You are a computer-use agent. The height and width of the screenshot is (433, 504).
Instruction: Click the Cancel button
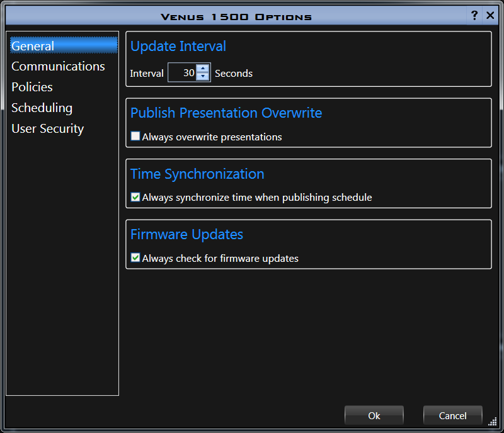[x=452, y=415]
